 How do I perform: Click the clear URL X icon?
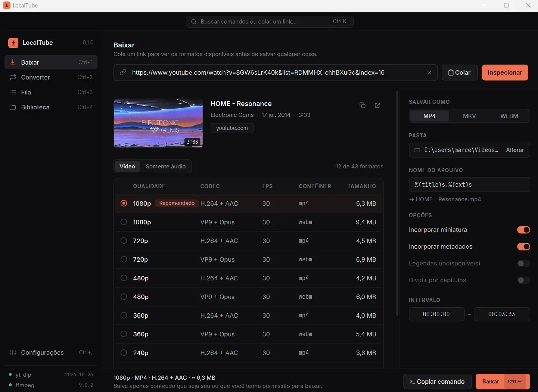[x=429, y=73]
